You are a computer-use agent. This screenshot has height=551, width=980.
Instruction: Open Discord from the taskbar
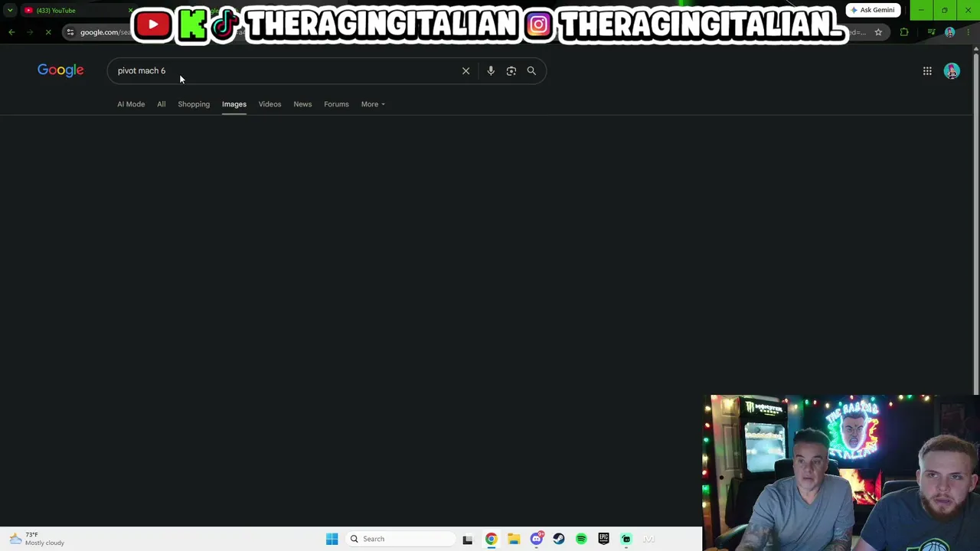[537, 539]
